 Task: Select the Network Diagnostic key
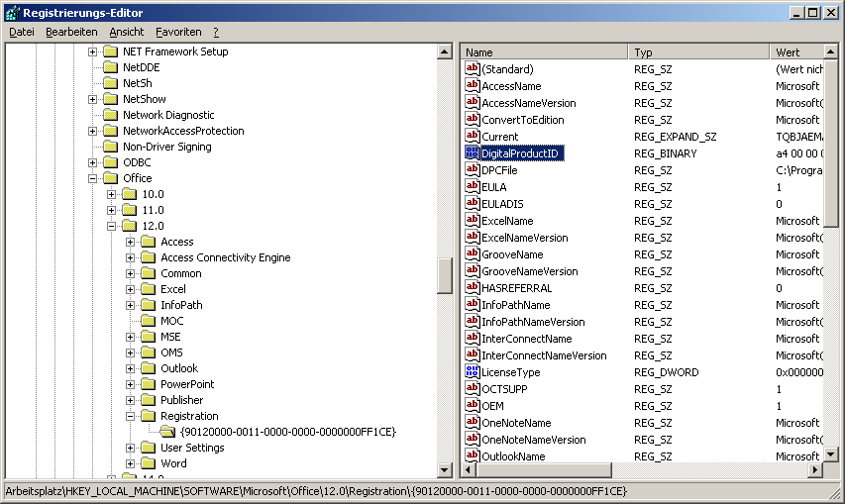click(168, 115)
